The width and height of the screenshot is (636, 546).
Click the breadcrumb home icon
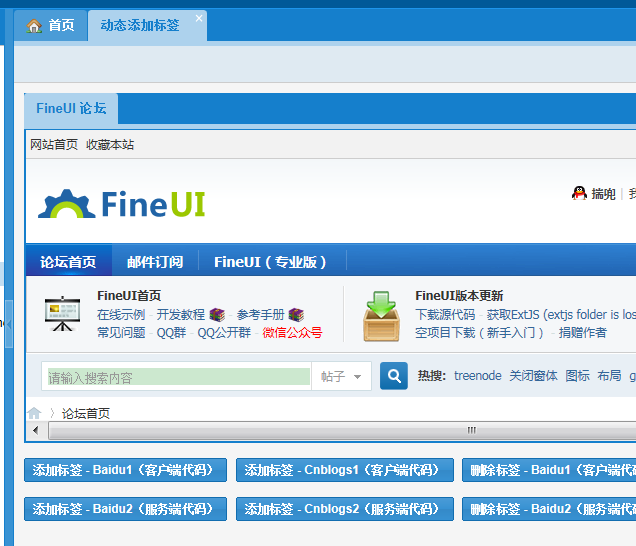tap(34, 413)
